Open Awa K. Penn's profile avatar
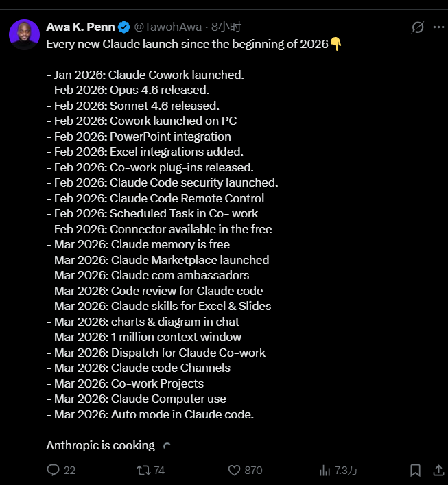Image resolution: width=448 pixels, height=485 pixels. (x=24, y=34)
